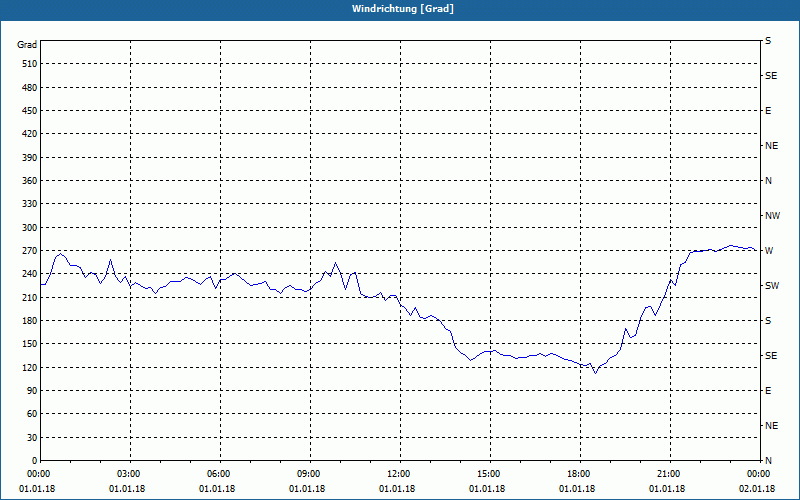
Task: Click the 02.01.18 date label
Action: point(757,489)
